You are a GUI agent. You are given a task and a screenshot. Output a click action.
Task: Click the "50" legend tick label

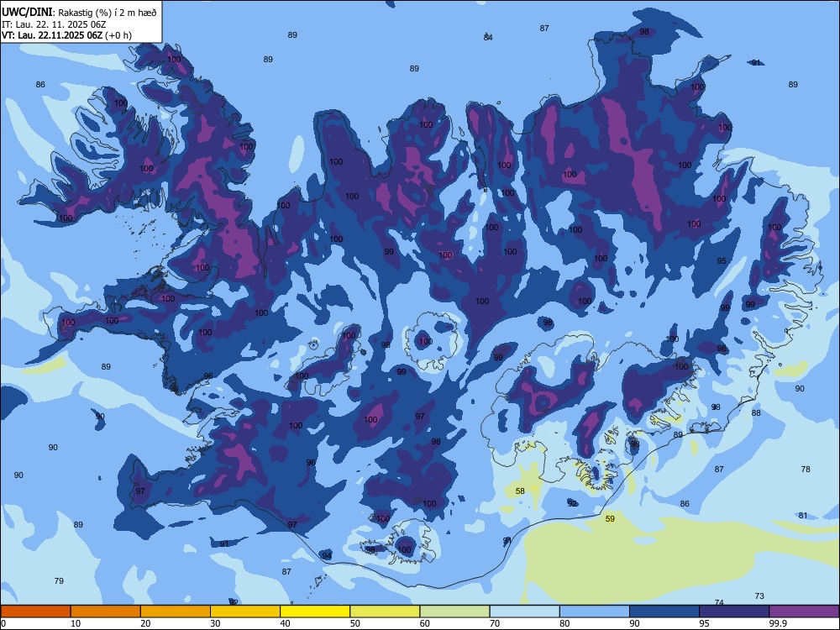coord(355,623)
